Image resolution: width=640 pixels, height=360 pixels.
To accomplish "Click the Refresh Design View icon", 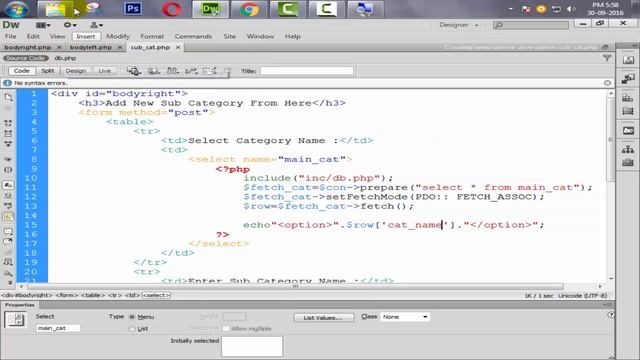I will [227, 71].
